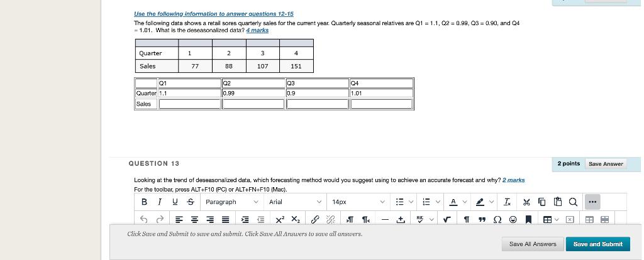Insert non-breaking space or upload content
644x260 pixels.
(401, 219)
